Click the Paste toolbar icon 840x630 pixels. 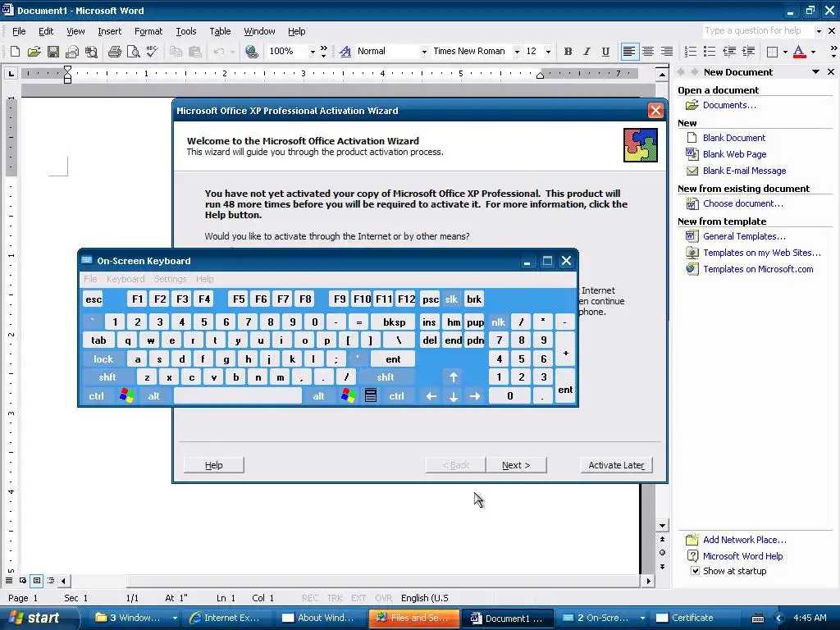pos(195,52)
